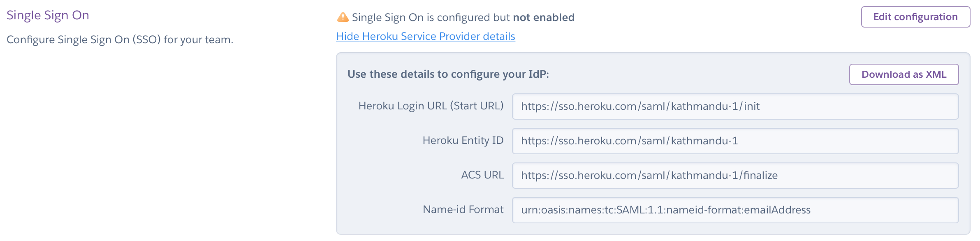980x241 pixels.
Task: Click the Name-id Format label
Action: (x=463, y=210)
